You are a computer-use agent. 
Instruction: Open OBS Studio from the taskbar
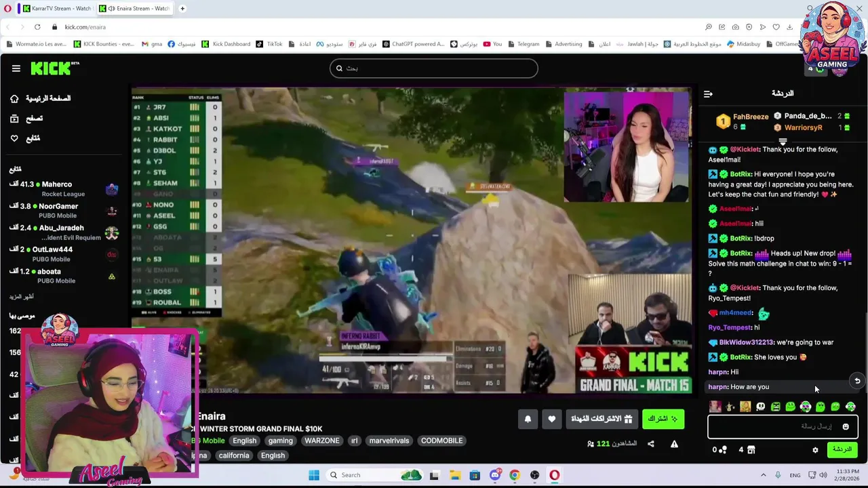click(534, 475)
